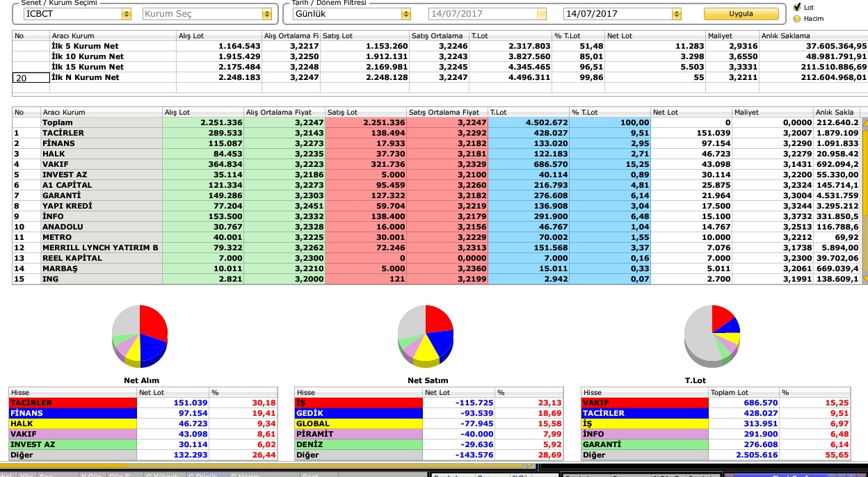Image resolution: width=868 pixels, height=477 pixels.
Task: Click yellow HALK swatch in Net Alım legend
Action: pos(73,423)
